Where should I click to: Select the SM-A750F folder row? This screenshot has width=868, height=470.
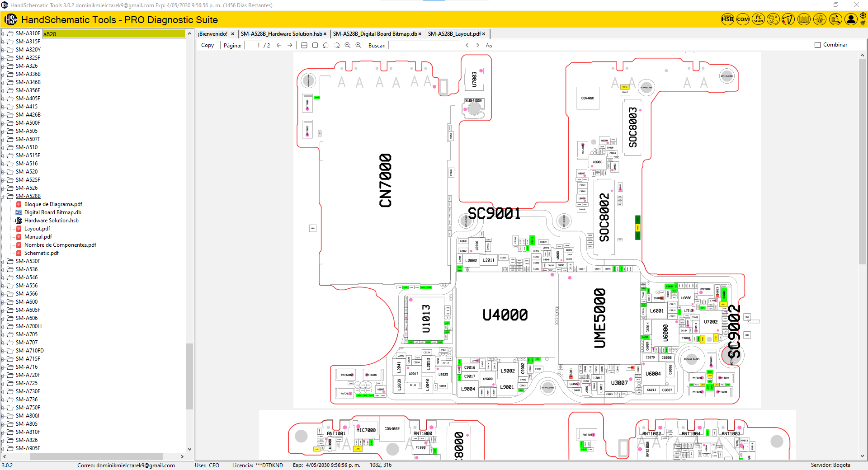(x=28, y=408)
